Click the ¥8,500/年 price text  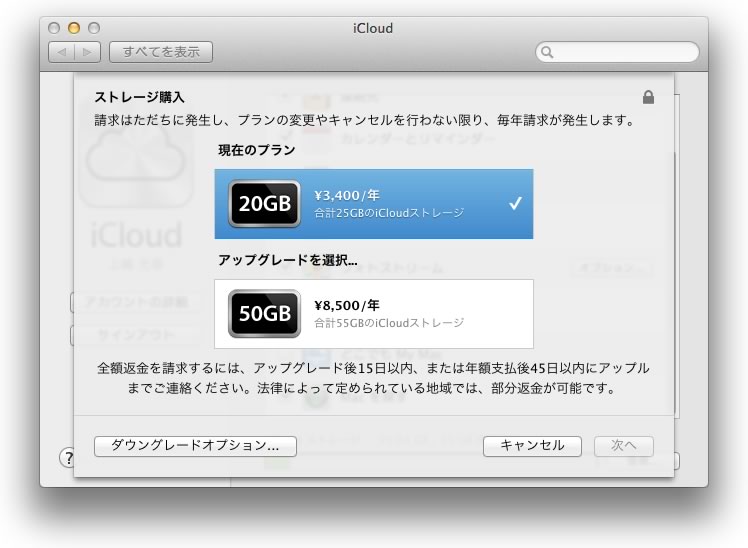coord(347,305)
